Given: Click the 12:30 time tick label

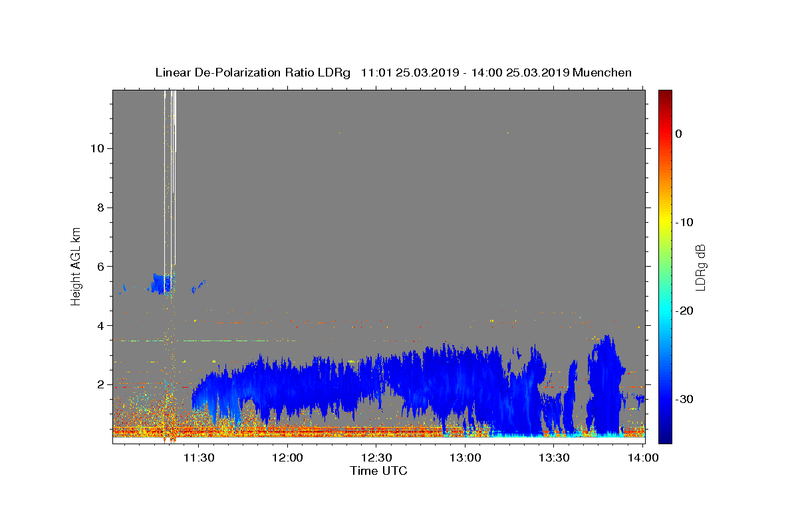Looking at the screenshot, I should click(376, 458).
